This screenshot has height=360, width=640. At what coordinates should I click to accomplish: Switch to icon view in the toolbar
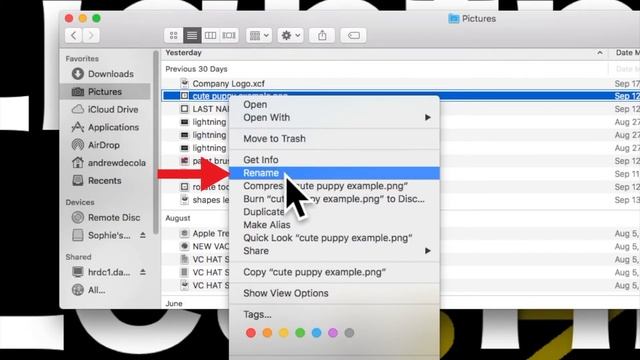[x=173, y=36]
